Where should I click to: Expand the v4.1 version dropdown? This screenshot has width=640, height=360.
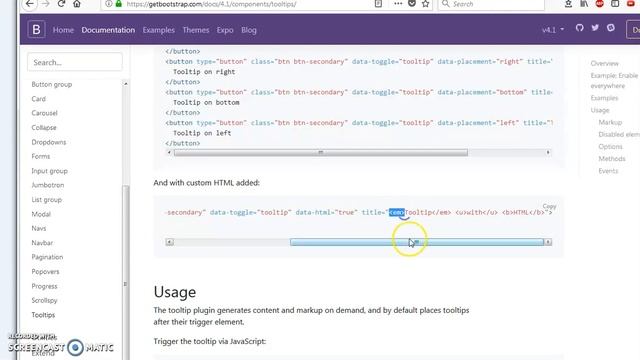click(553, 30)
